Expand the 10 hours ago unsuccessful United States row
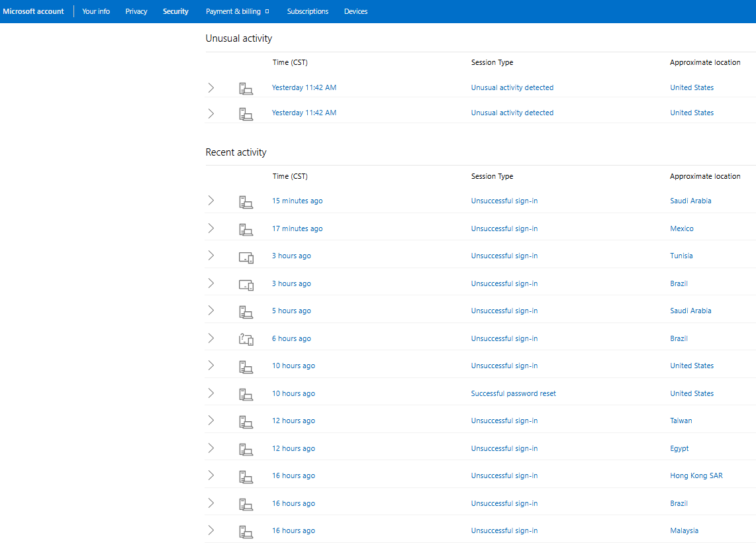The height and width of the screenshot is (543, 756). 211,366
